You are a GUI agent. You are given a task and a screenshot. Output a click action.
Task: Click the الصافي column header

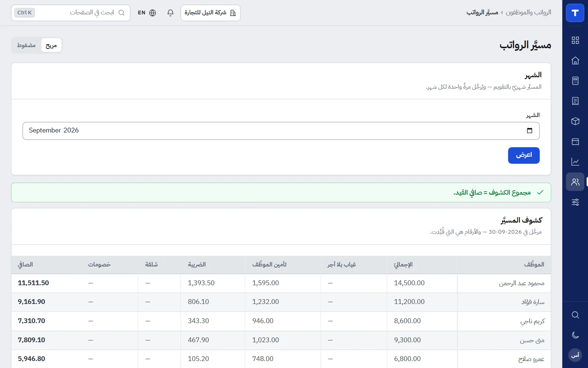[x=25, y=265]
